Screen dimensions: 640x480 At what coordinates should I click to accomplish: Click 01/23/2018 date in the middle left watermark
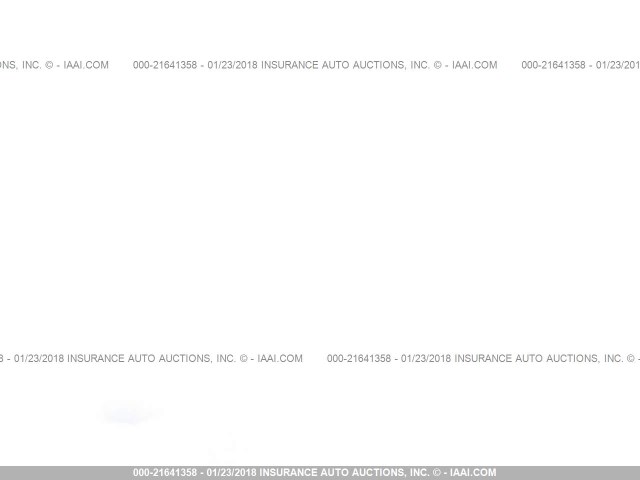(x=36, y=358)
